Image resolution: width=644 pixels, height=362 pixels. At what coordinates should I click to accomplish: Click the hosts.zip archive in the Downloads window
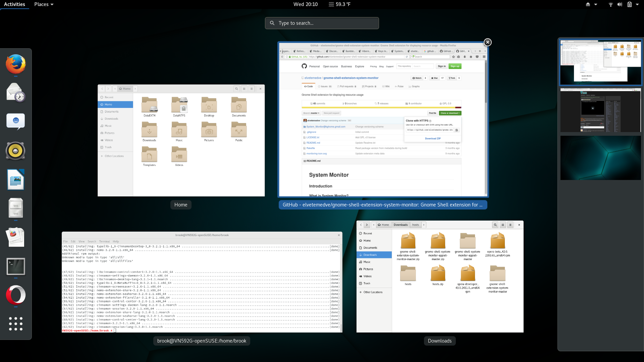click(x=438, y=275)
